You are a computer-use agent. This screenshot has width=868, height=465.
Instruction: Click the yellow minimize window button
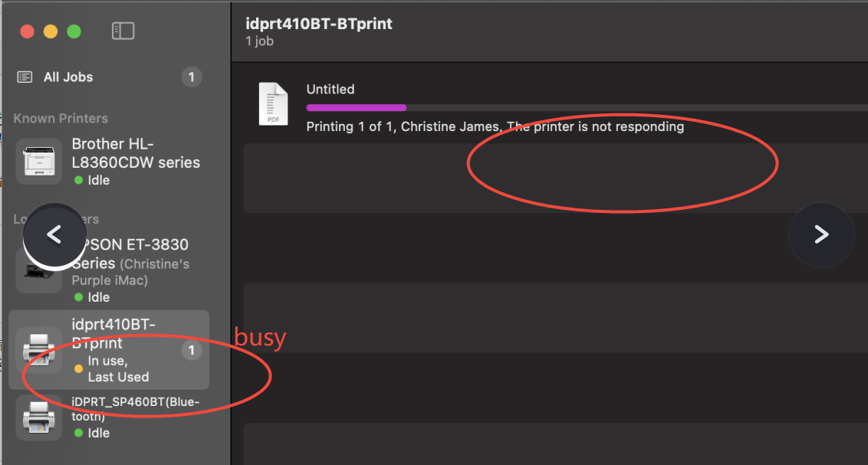pos(51,31)
